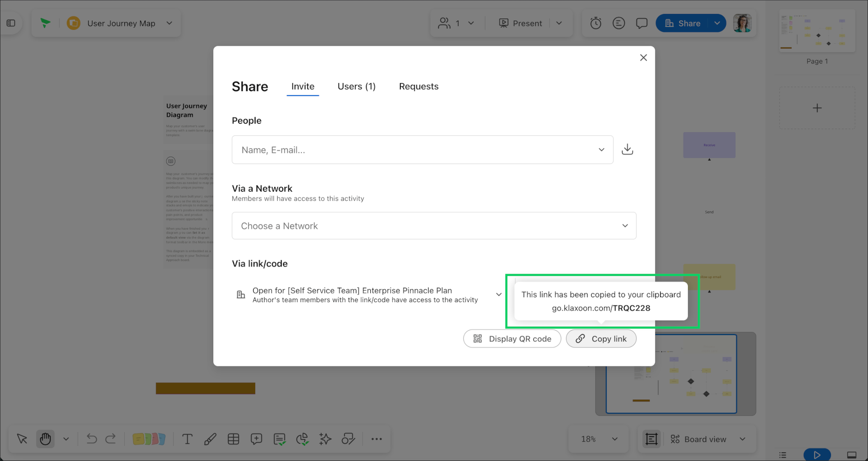868x461 pixels.
Task: Select the hand pan tool
Action: [x=45, y=439]
